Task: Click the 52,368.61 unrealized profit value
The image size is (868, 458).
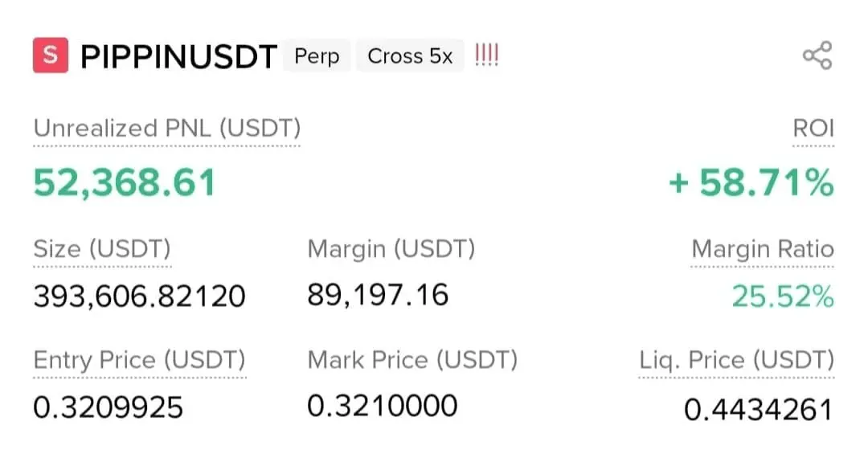Action: 125,183
